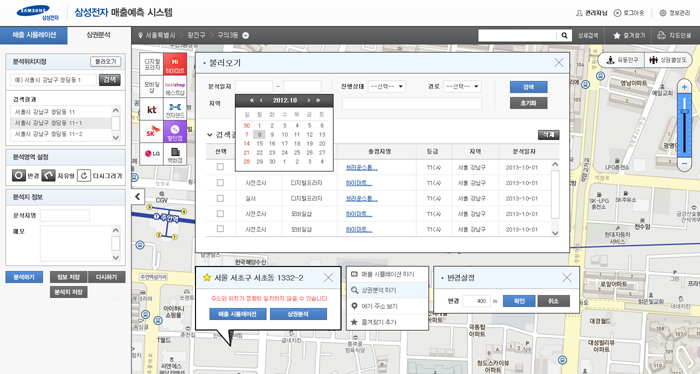The width and height of the screenshot is (700, 374).
Task: Click the 상세검색 advanced search link
Action: coord(588,36)
